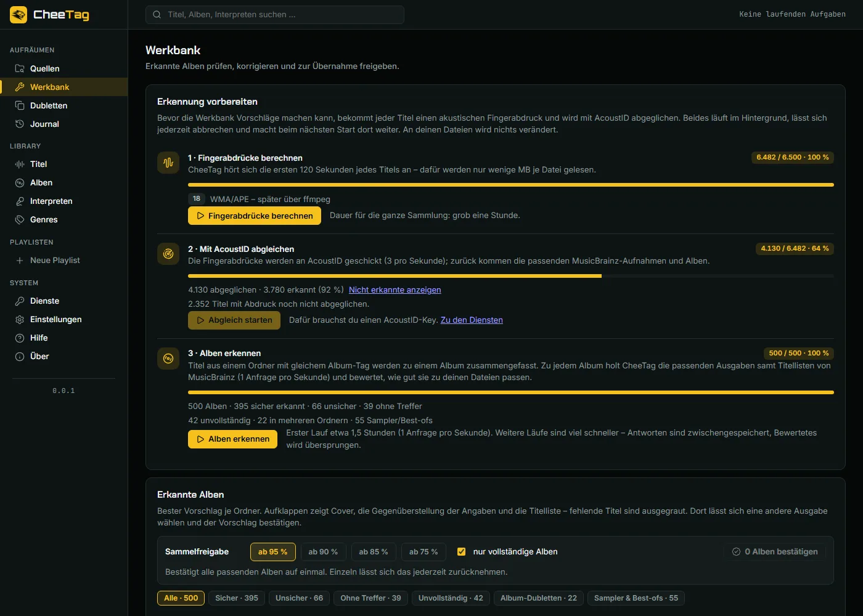Viewport: 863px width, 616px height.
Task: Open the Nicht erkannte anzeigen link
Action: tap(395, 290)
